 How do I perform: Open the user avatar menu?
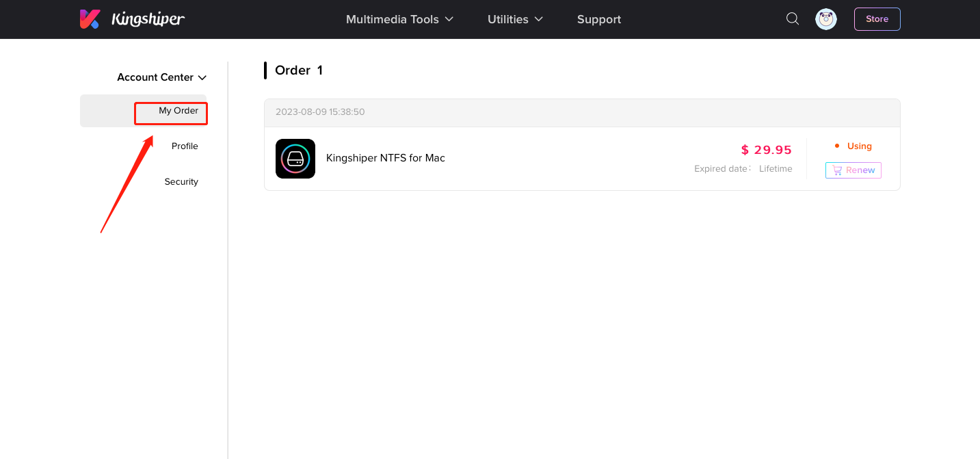click(x=826, y=19)
